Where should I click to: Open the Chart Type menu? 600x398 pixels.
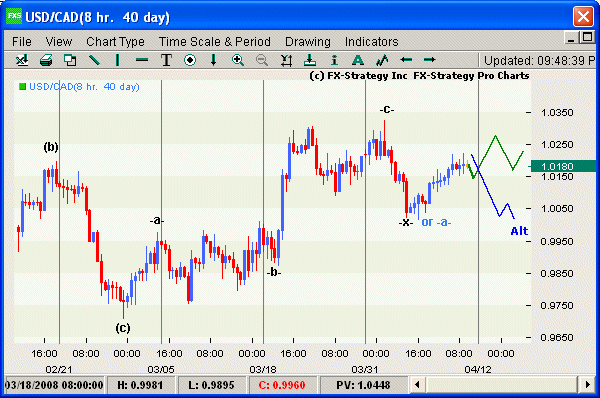[x=115, y=42]
